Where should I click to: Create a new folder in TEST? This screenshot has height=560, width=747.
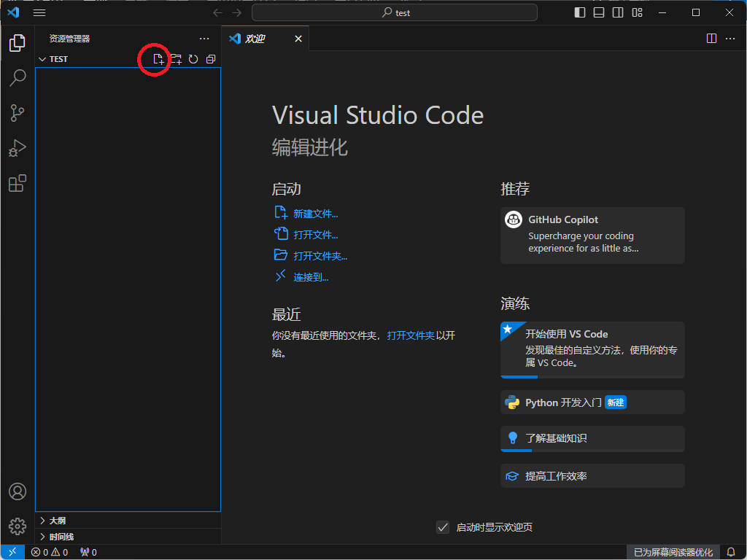tap(177, 59)
